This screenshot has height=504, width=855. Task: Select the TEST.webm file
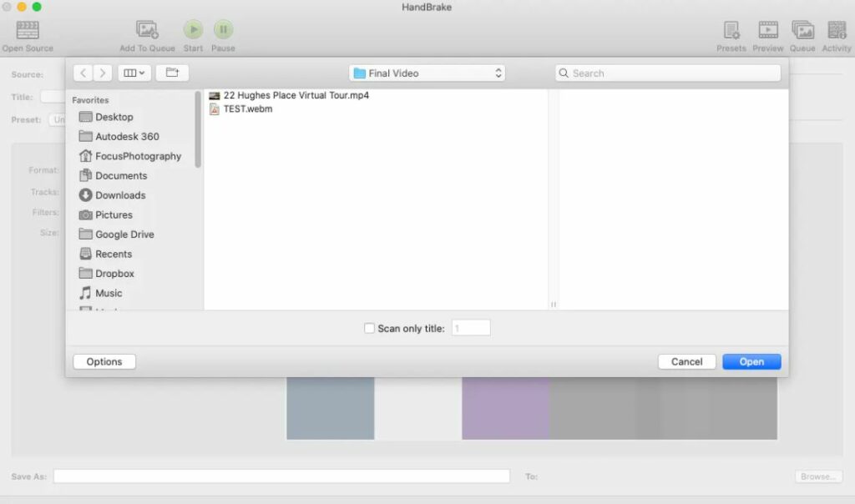(x=240, y=109)
